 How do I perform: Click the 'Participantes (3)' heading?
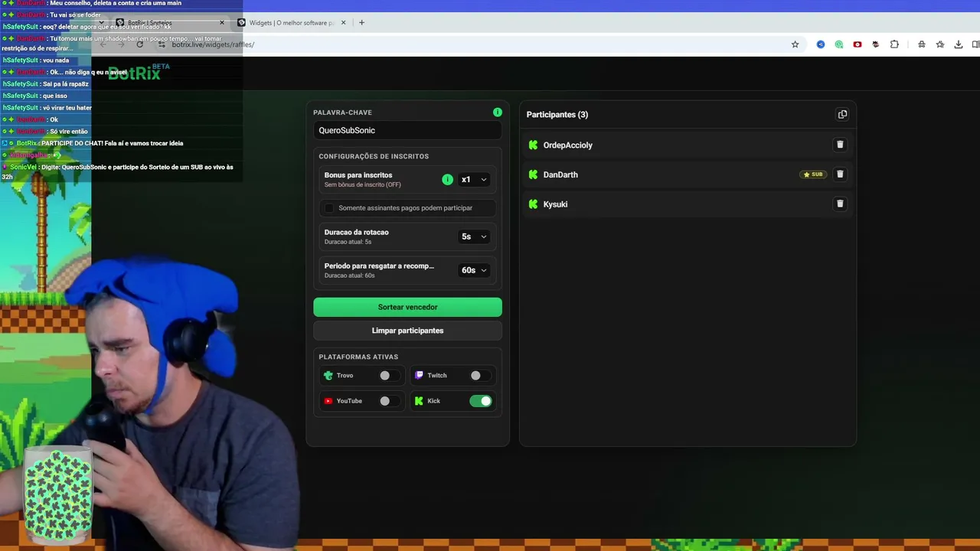557,115
